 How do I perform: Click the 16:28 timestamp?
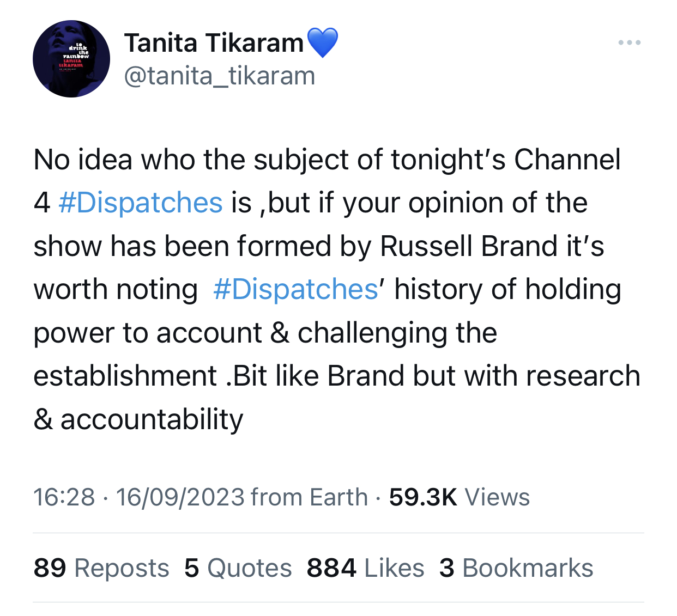(x=64, y=497)
